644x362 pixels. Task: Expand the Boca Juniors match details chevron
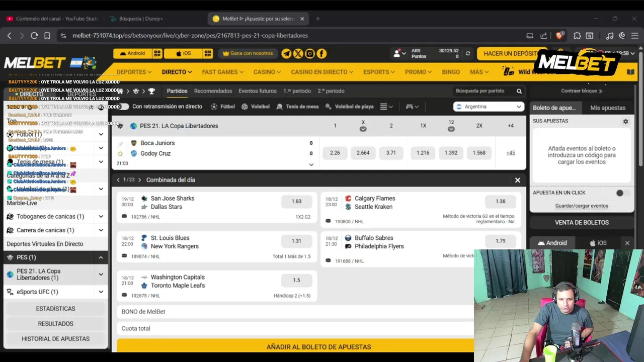pyautogui.click(x=311, y=164)
